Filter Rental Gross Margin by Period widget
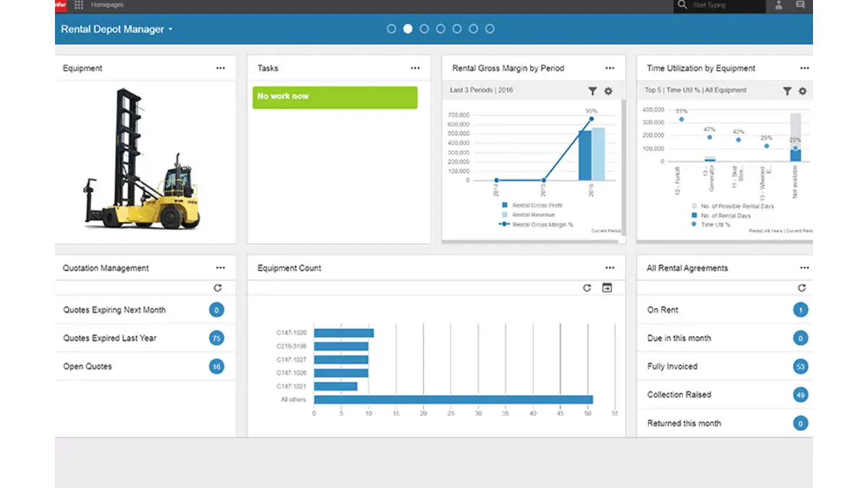Image resolution: width=868 pixels, height=488 pixels. pyautogui.click(x=592, y=91)
